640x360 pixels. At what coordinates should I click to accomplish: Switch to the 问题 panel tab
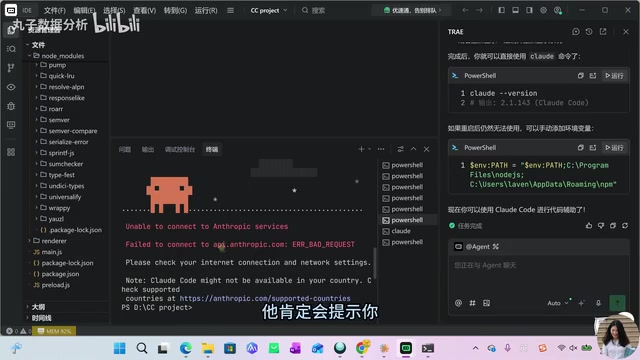(x=125, y=149)
